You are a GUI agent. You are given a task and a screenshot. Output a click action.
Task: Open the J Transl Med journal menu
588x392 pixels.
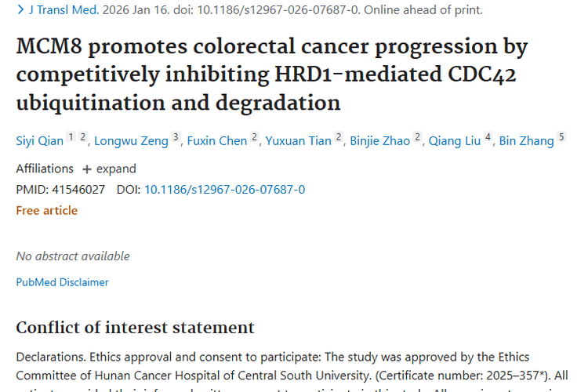click(61, 10)
